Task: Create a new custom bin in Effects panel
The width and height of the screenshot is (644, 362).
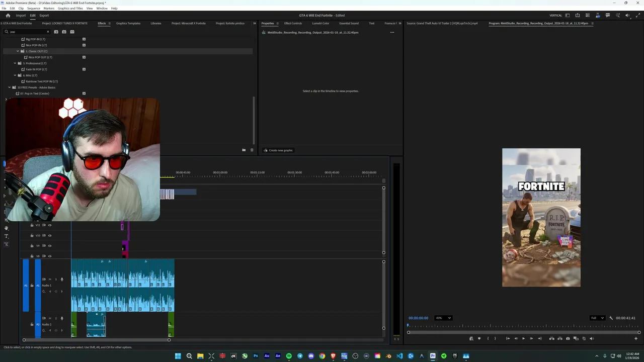Action: coord(244,150)
